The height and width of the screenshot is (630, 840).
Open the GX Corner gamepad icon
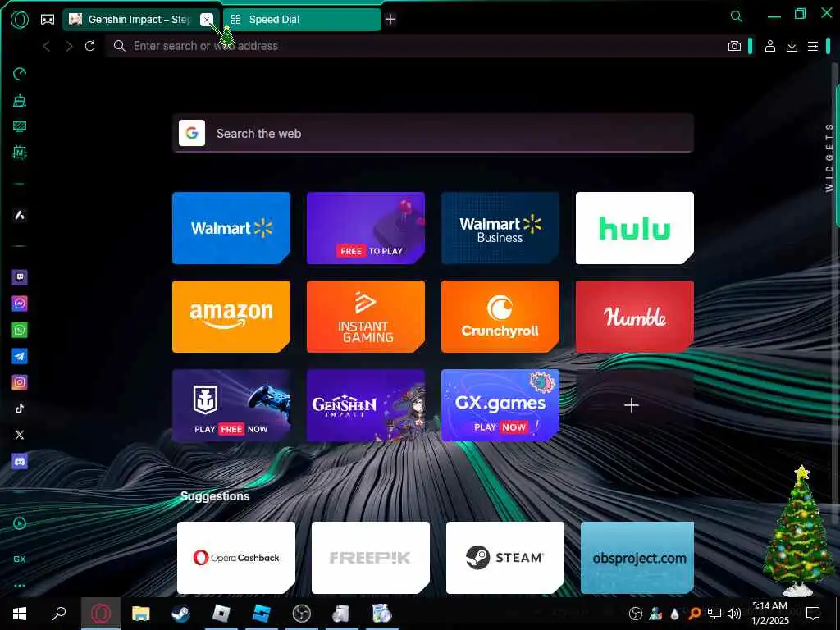click(48, 20)
